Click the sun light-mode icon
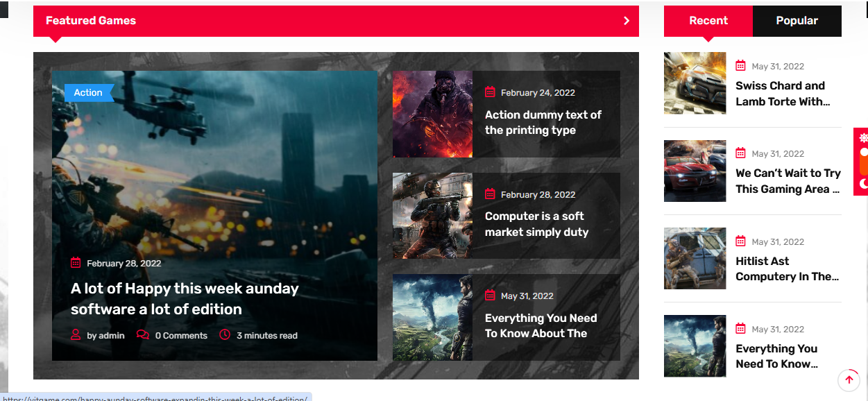The height and width of the screenshot is (401, 868). [863, 137]
